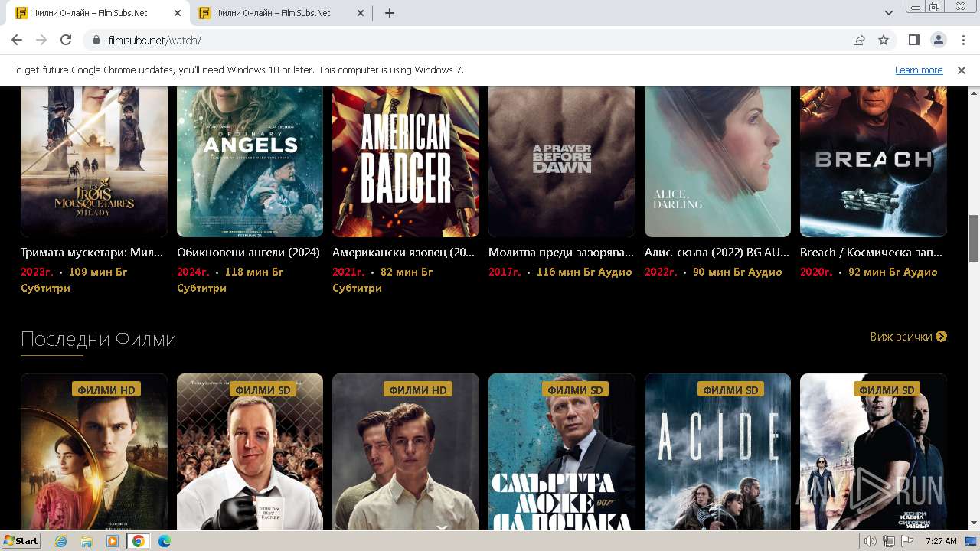Open the ACIDE movie poster
The width and height of the screenshot is (980, 551).
click(x=717, y=452)
